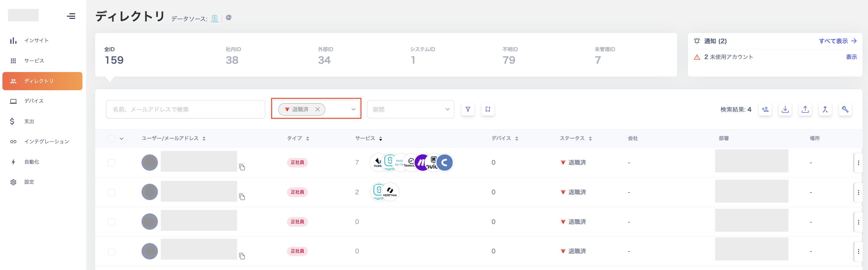Collapse the sidebar with the hamburger icon
This screenshot has width=868, height=270.
[x=71, y=16]
